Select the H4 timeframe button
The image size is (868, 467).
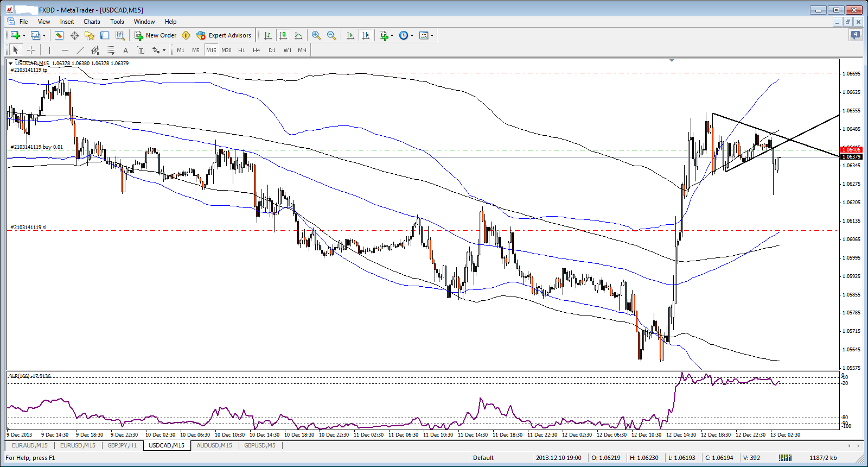(x=257, y=50)
